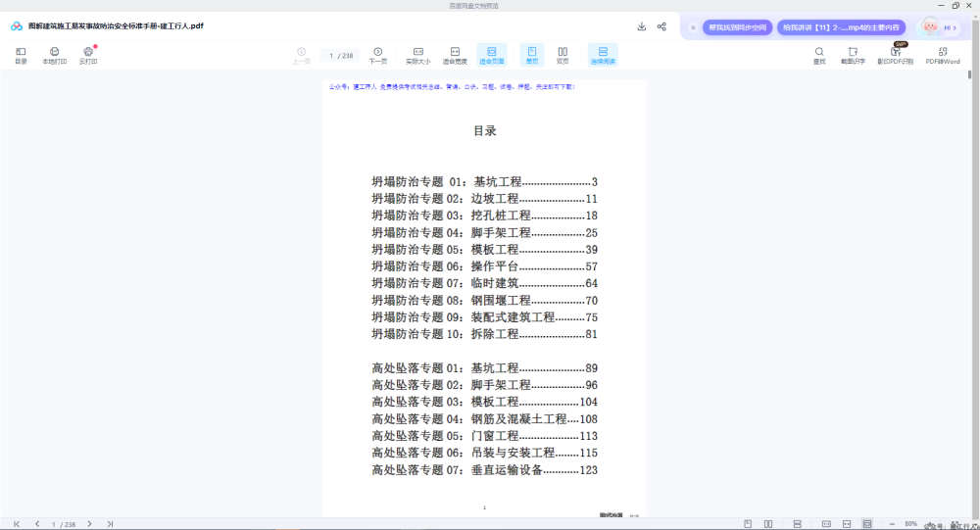Click the PDF转Word convert tool
This screenshot has width=980, height=530.
click(943, 55)
